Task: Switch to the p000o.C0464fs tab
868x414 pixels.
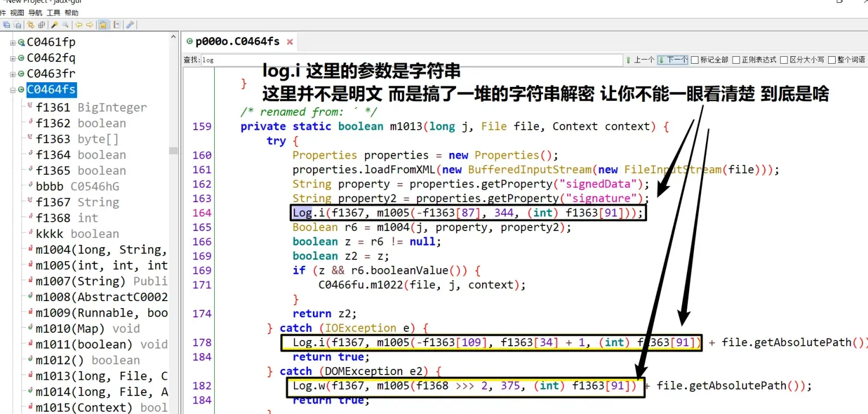Action: tap(238, 41)
